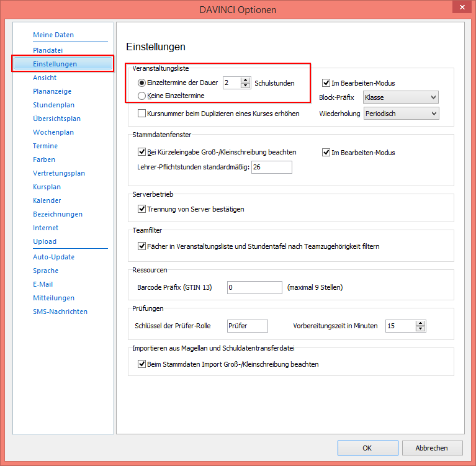
Task: Increase Vorbereitungszeit minutes with up arrow
Action: coord(420,323)
